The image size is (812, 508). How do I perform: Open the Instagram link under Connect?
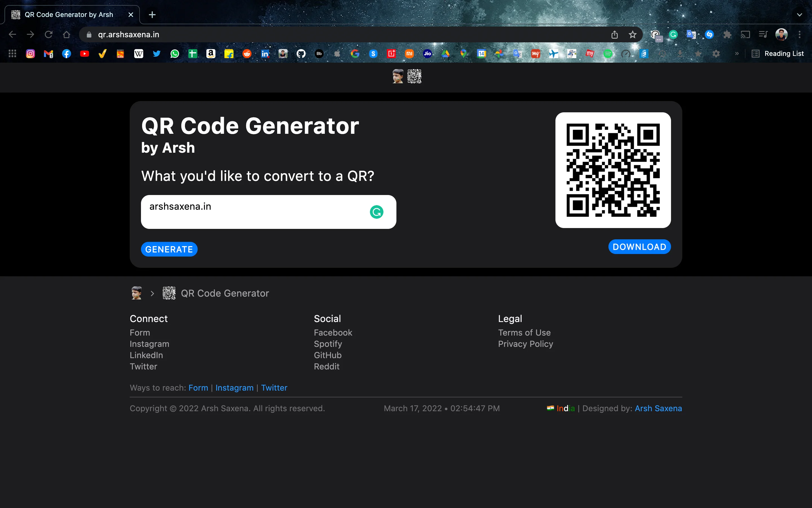[x=150, y=344]
